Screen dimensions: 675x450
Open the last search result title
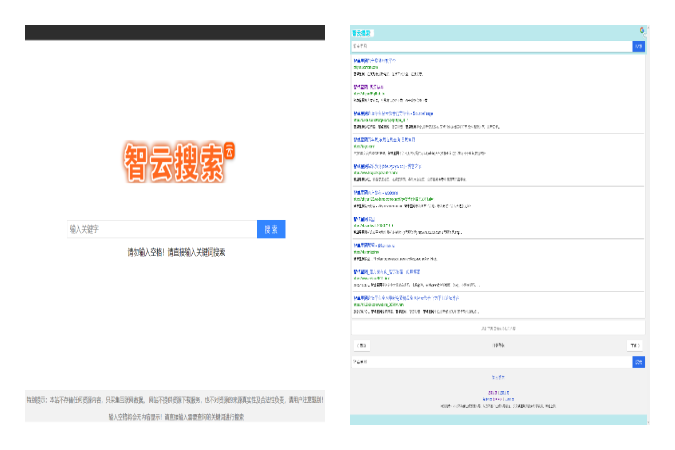[405, 297]
